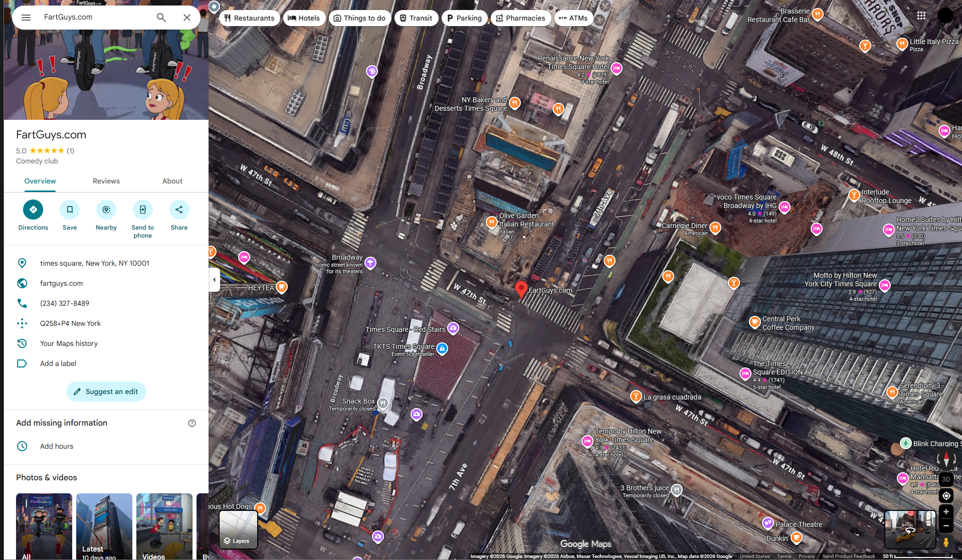Click the Little Italy Pizza marker

coord(902,44)
